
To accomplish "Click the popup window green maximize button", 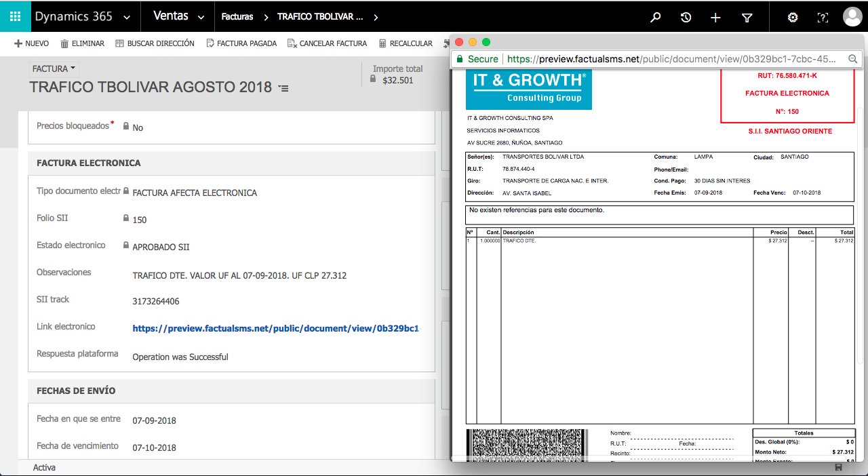I will (486, 42).
